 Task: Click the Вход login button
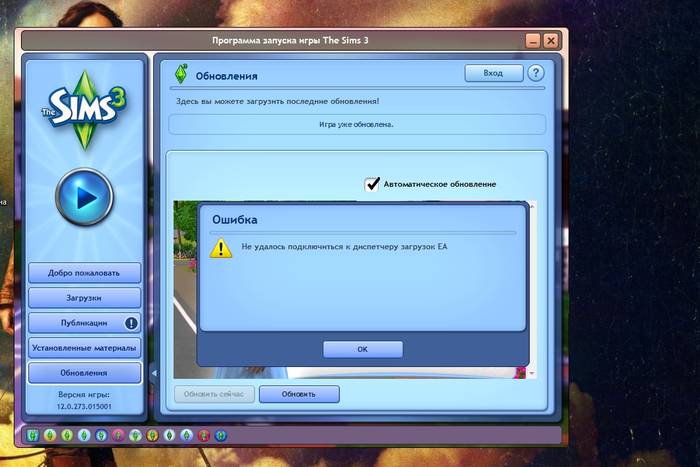pyautogui.click(x=493, y=73)
